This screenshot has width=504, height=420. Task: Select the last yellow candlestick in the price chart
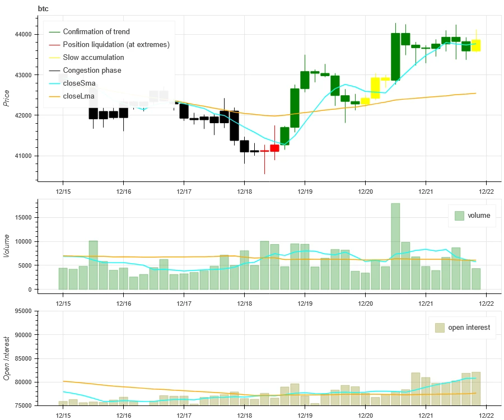click(x=476, y=45)
